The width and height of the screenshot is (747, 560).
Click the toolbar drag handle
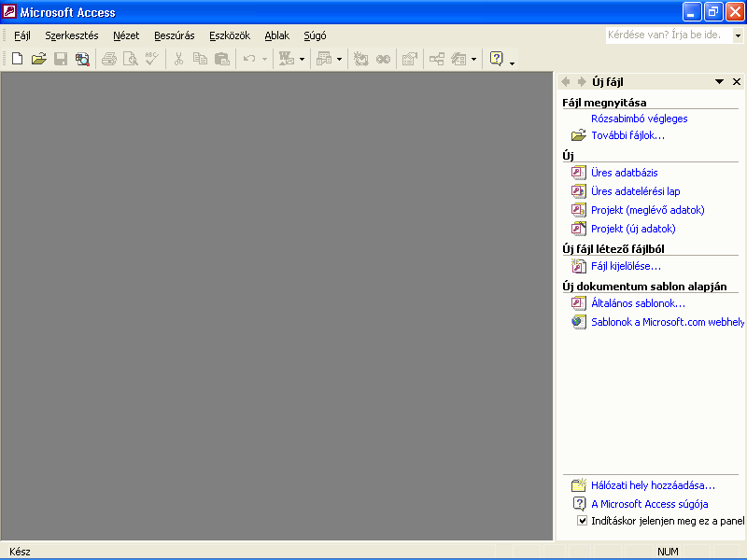tap(5, 59)
